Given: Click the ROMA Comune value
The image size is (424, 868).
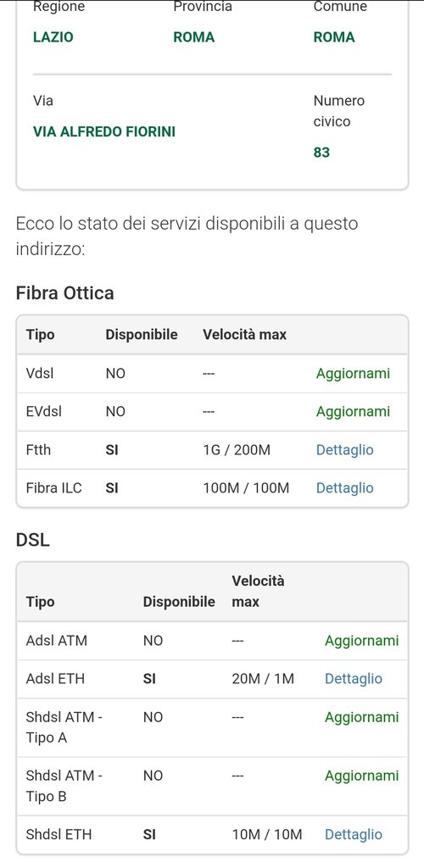Looking at the screenshot, I should (x=334, y=37).
